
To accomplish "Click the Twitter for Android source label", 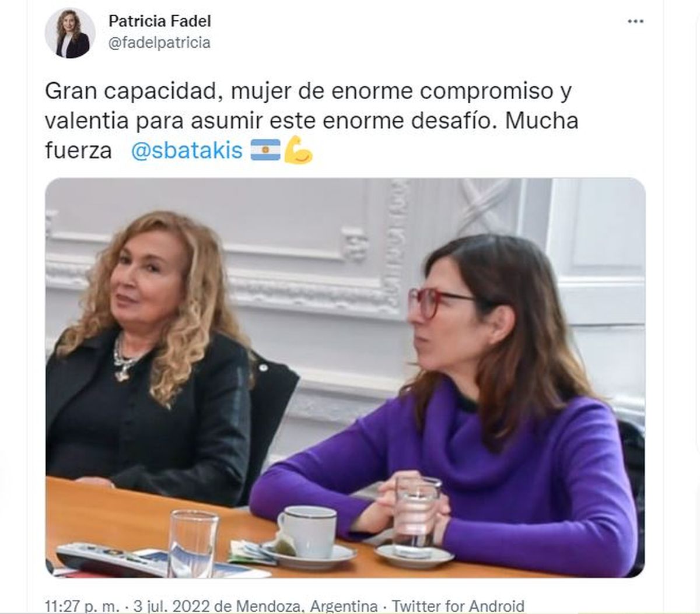I will 458,605.
